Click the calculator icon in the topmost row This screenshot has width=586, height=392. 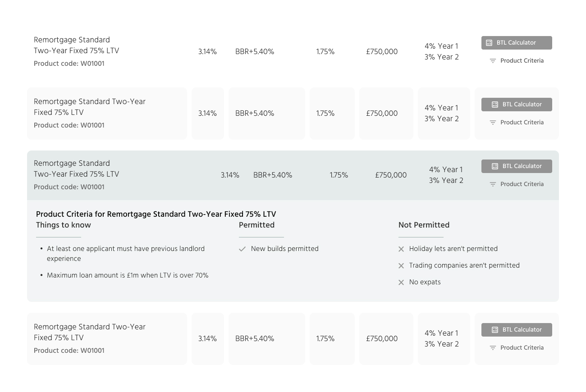[489, 43]
